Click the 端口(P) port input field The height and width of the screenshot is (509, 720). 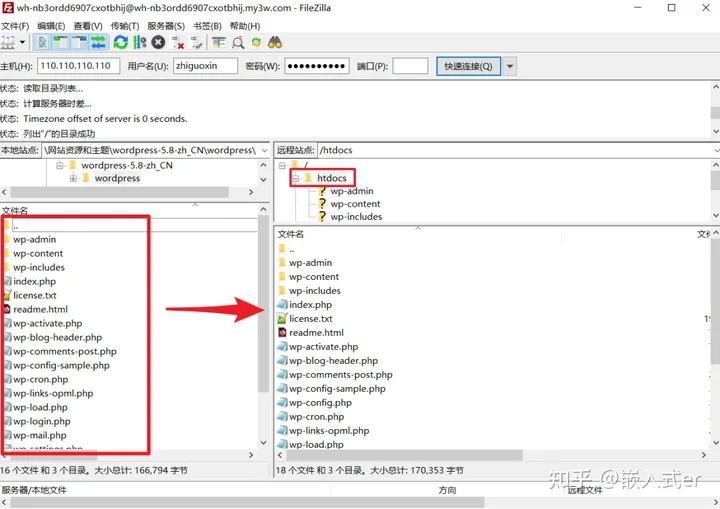point(410,66)
